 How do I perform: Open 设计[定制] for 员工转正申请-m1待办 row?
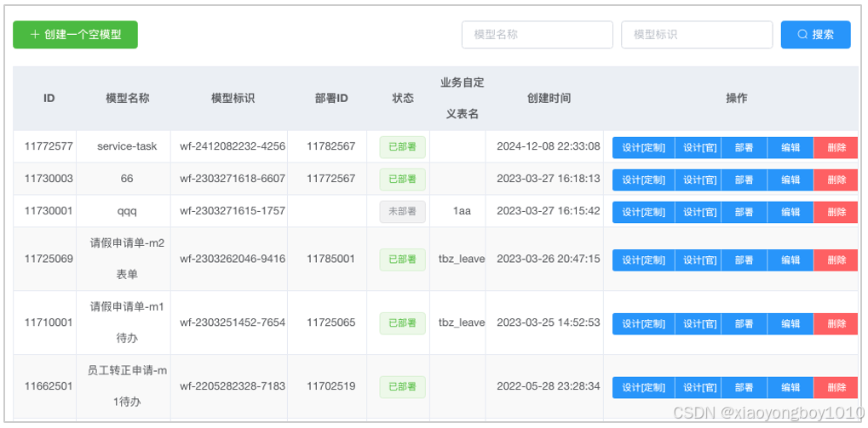(643, 388)
